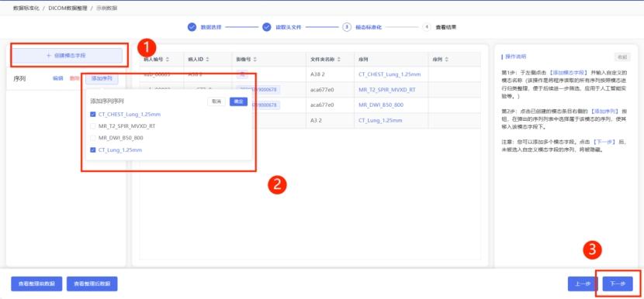Click the 操作说明 panel heading
Screen dimensions: 644x299
[x=515, y=57]
